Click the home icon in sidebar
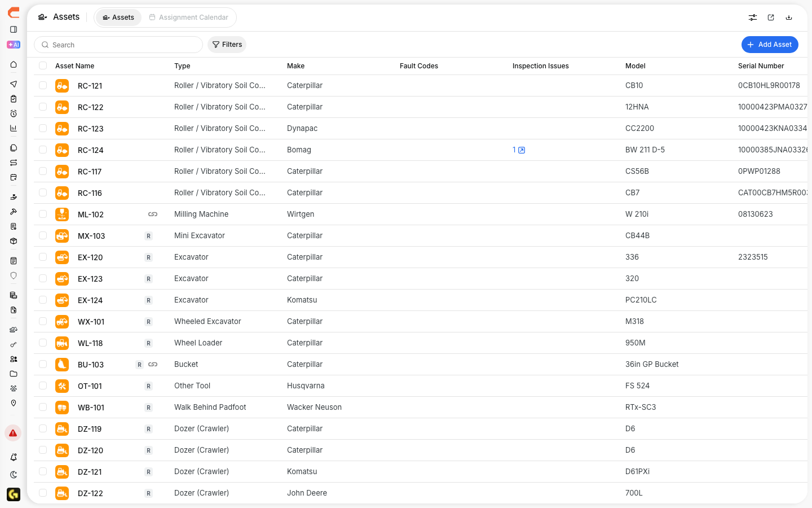Image resolution: width=812 pixels, height=508 pixels. coord(14,64)
